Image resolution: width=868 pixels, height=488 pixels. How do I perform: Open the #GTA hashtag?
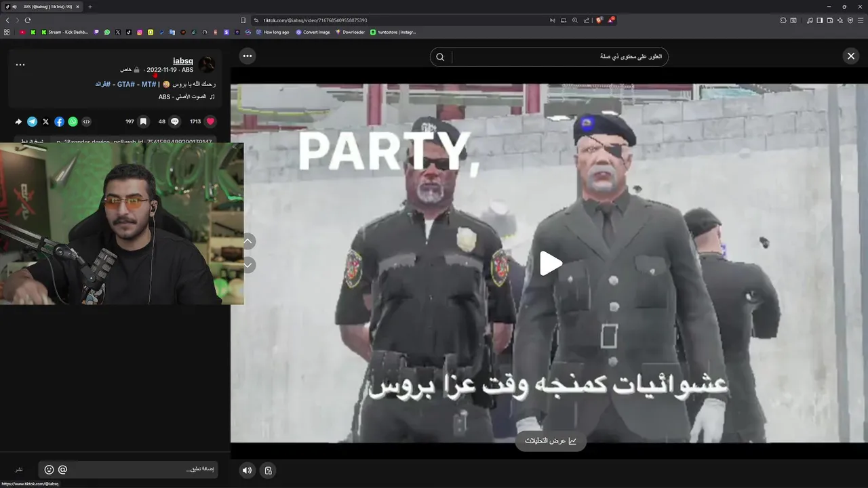tap(125, 84)
